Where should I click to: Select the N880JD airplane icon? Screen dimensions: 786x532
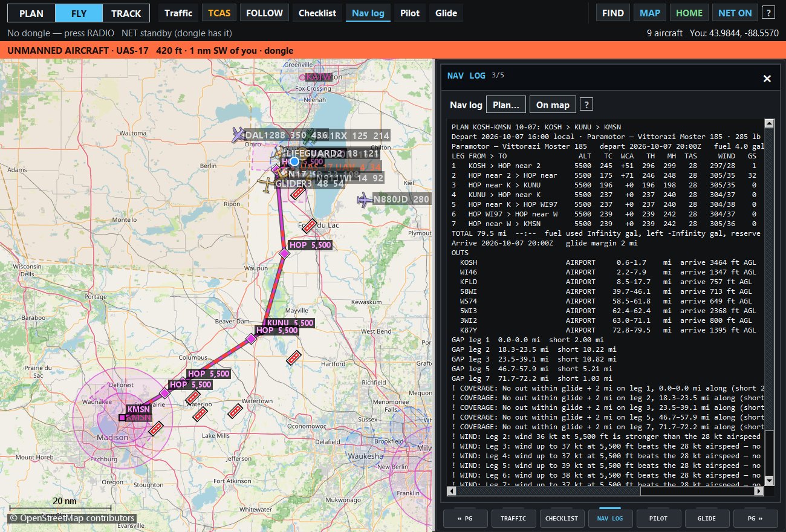click(365, 199)
